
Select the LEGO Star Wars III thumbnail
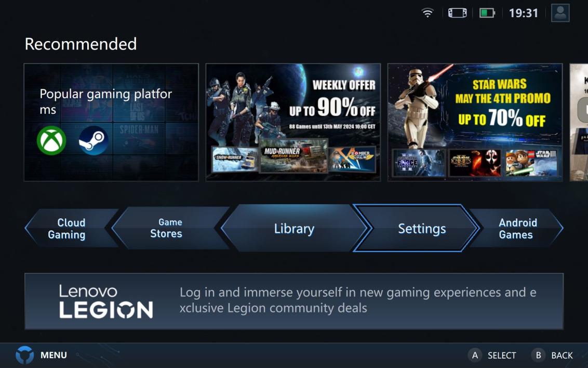[x=531, y=163]
